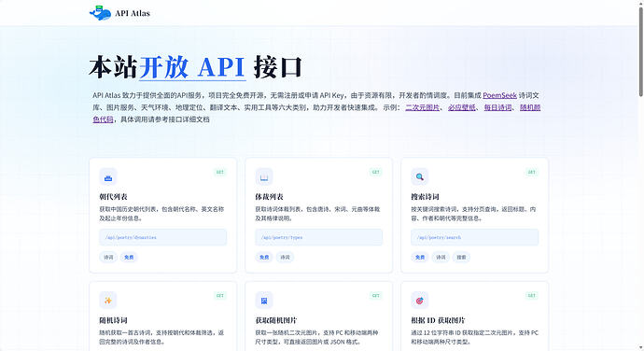Open the 二次元图片 example link
Image resolution: width=644 pixels, height=351 pixels.
[x=422, y=107]
